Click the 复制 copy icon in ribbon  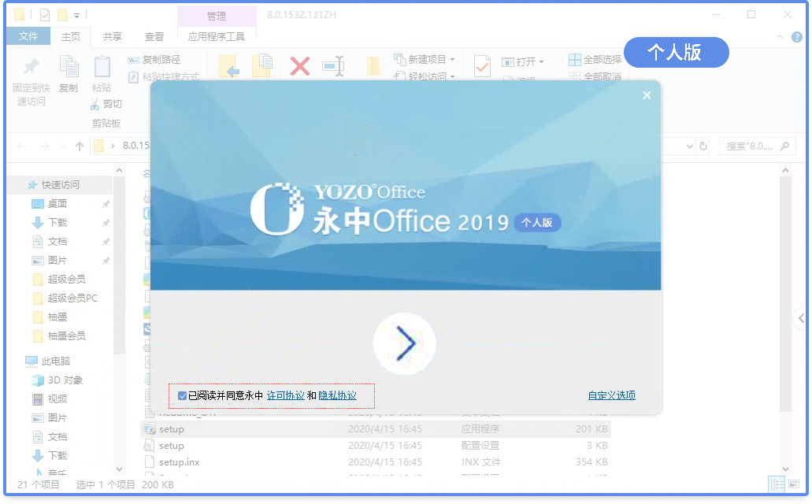pos(69,67)
